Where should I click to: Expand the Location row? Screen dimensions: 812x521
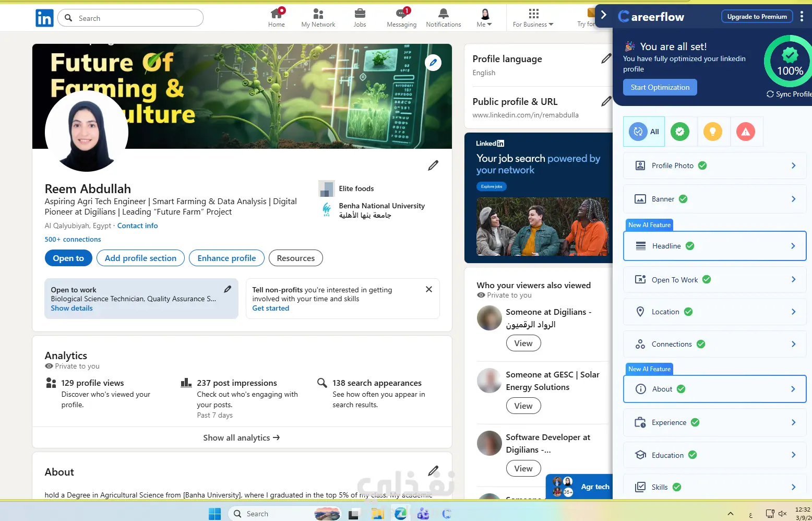(x=715, y=312)
